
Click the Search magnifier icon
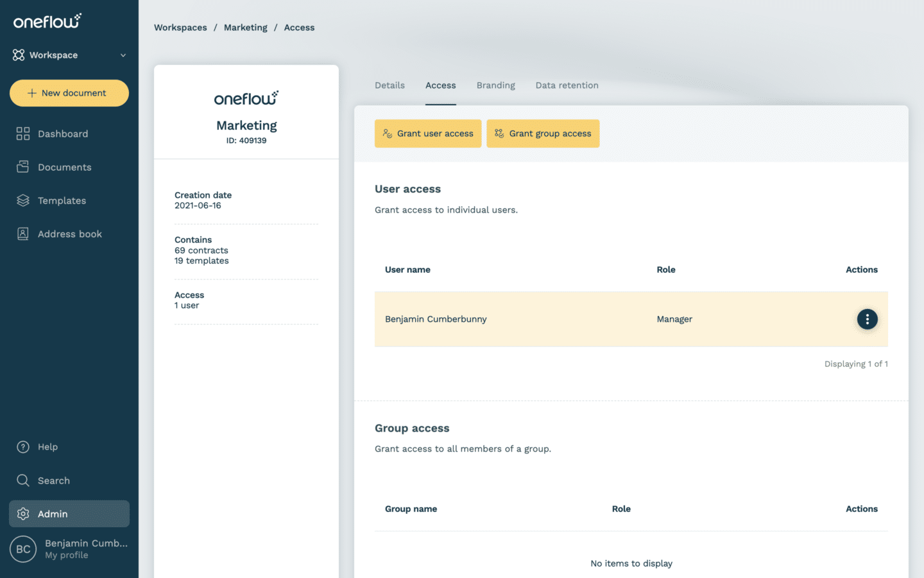pyautogui.click(x=23, y=480)
